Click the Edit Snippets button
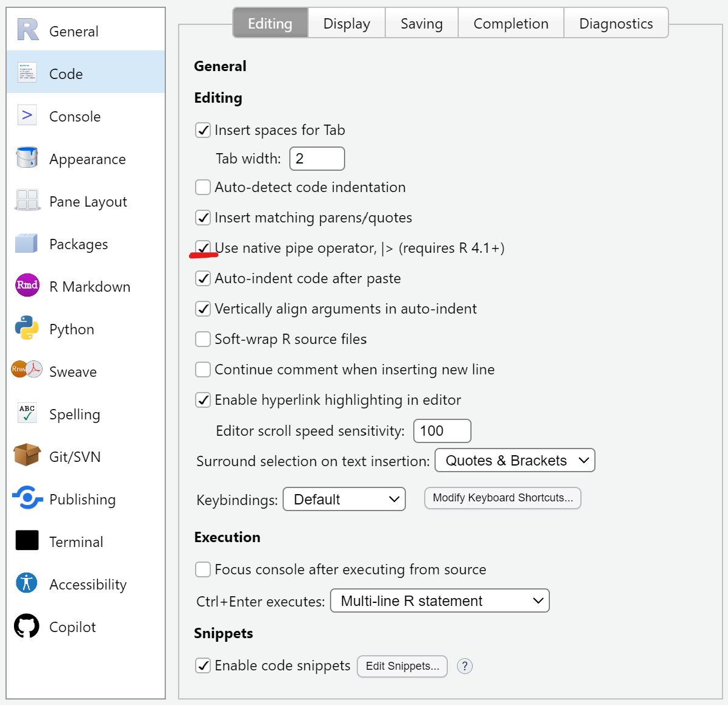 402,666
